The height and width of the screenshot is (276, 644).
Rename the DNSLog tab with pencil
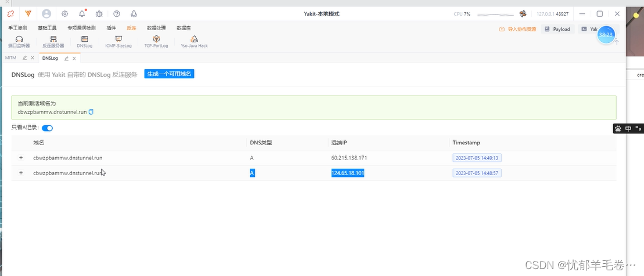(66, 58)
